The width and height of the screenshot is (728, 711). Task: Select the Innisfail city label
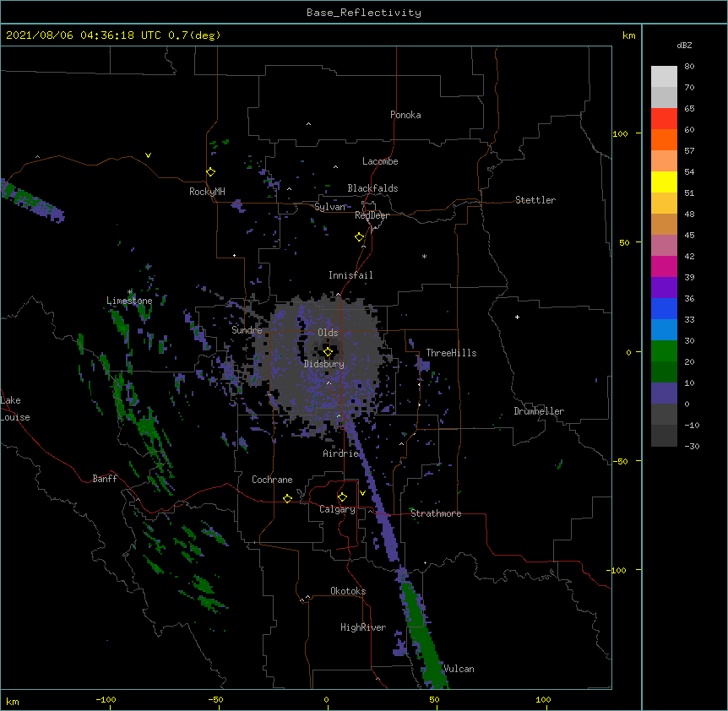click(350, 275)
